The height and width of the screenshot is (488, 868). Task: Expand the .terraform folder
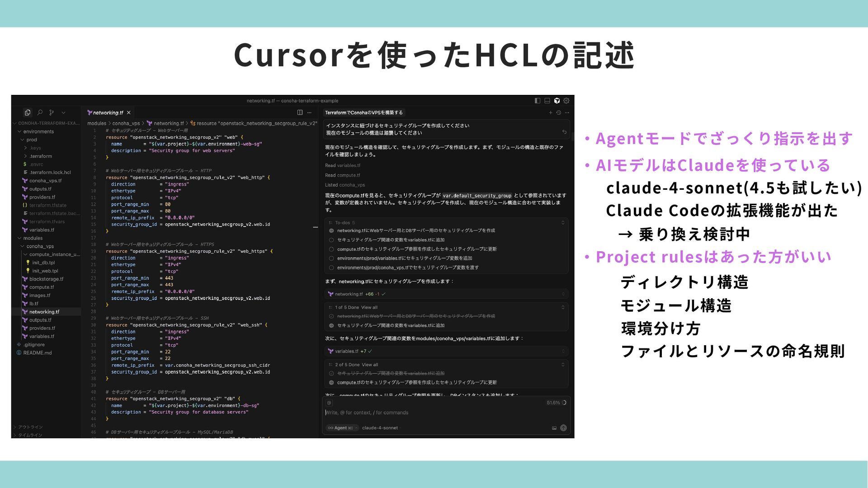pyautogui.click(x=25, y=156)
